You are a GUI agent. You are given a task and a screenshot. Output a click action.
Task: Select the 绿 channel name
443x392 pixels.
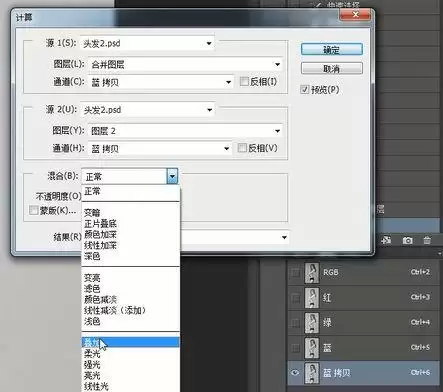[x=327, y=323]
